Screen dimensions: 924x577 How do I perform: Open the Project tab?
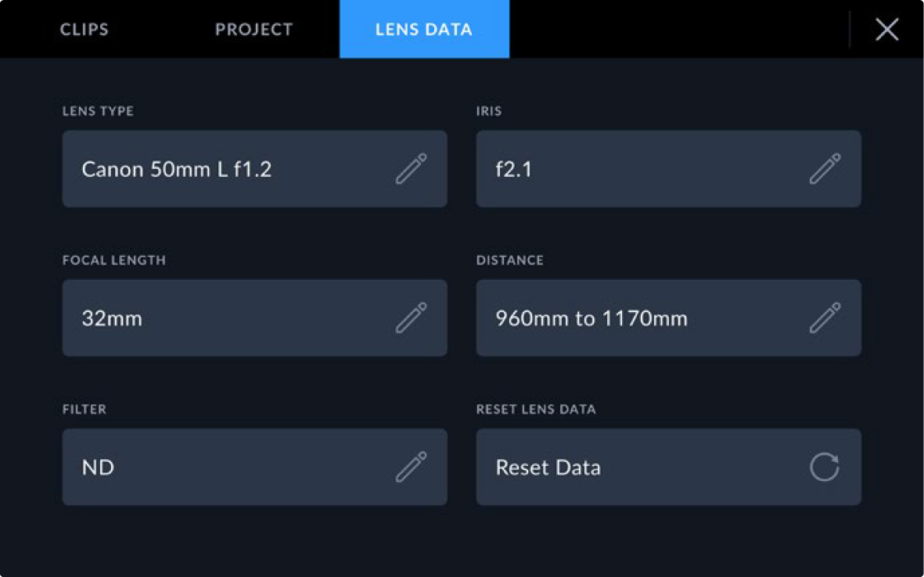point(254,30)
